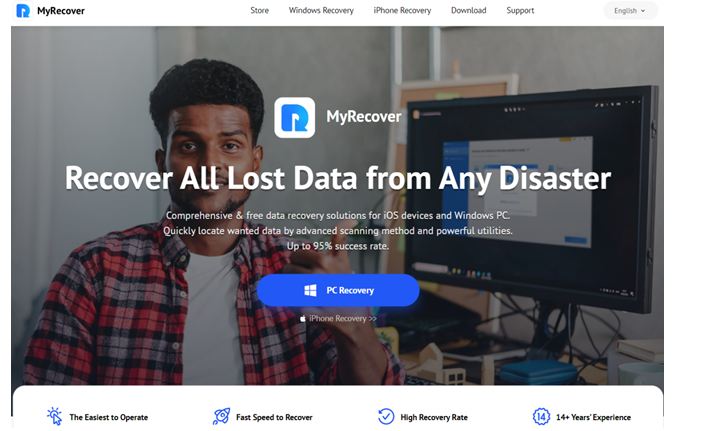The height and width of the screenshot is (431, 721).
Task: Click the blue PC Recovery button
Action: point(338,290)
